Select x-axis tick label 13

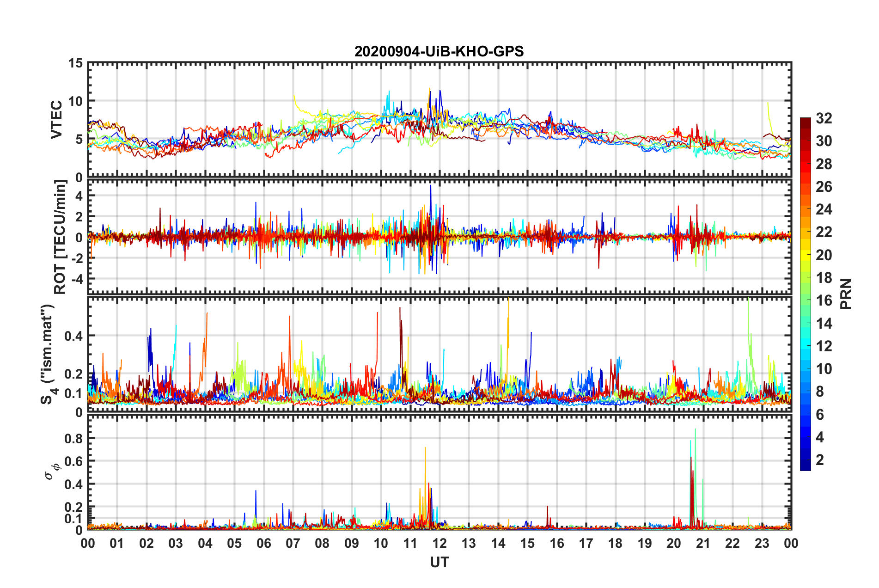tap(469, 543)
